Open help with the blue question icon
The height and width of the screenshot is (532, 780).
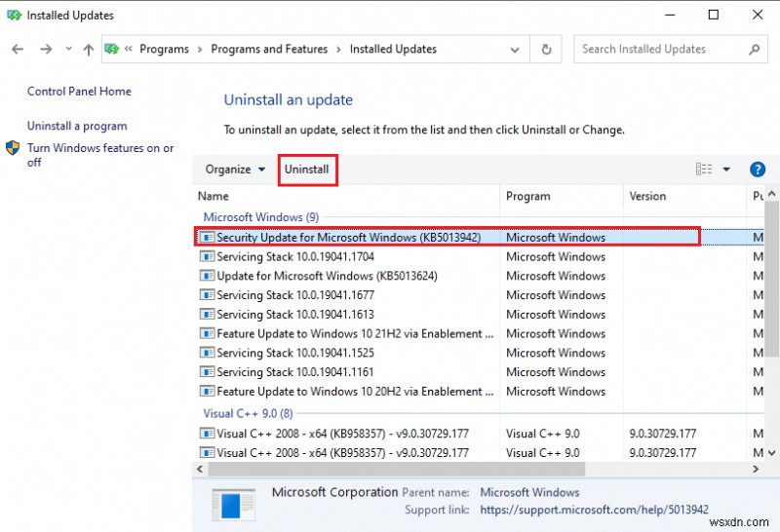click(758, 169)
